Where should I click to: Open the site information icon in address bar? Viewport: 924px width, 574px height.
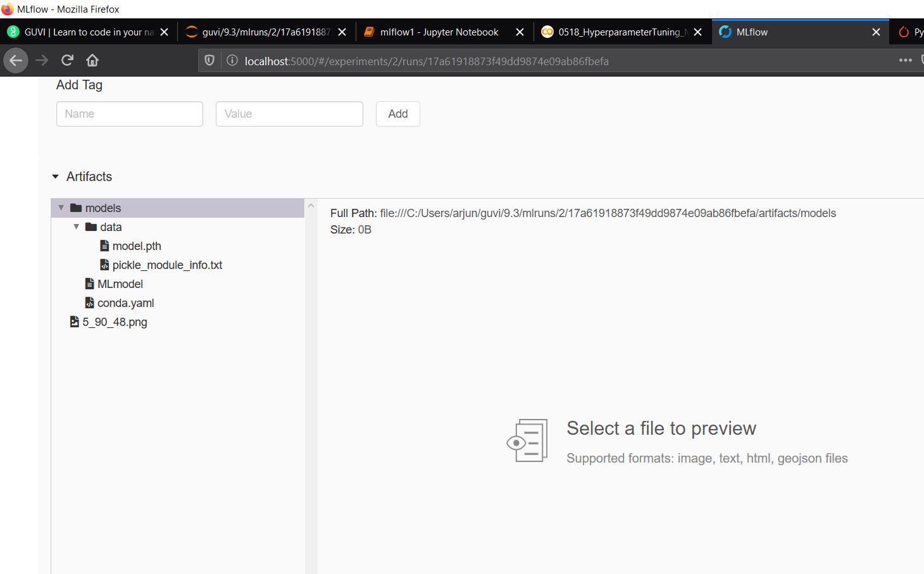coord(232,61)
